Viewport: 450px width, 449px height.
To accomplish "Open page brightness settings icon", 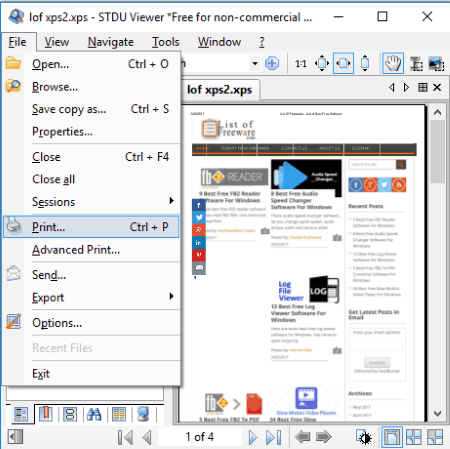I will pyautogui.click(x=364, y=437).
